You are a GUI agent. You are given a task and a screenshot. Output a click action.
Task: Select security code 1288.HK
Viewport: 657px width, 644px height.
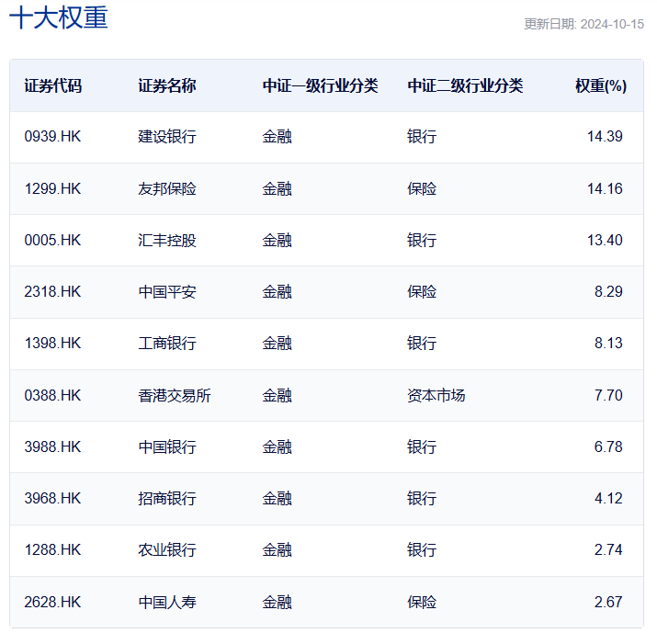click(52, 550)
